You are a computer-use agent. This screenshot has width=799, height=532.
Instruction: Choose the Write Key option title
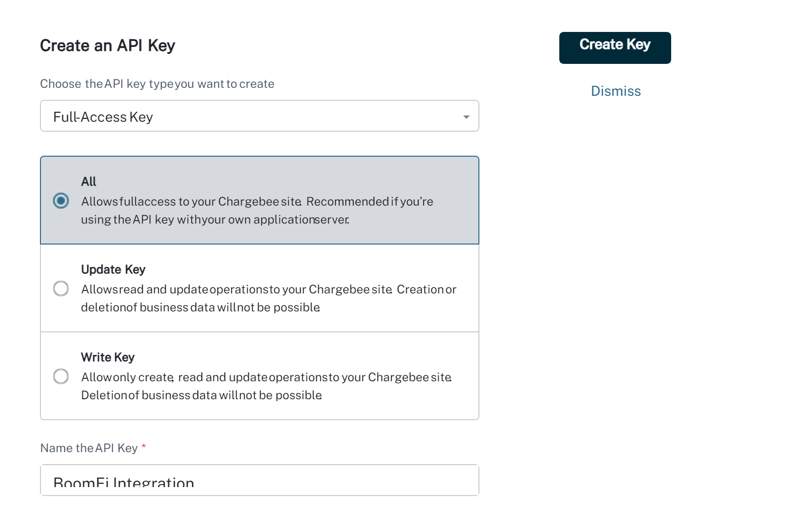pos(108,357)
